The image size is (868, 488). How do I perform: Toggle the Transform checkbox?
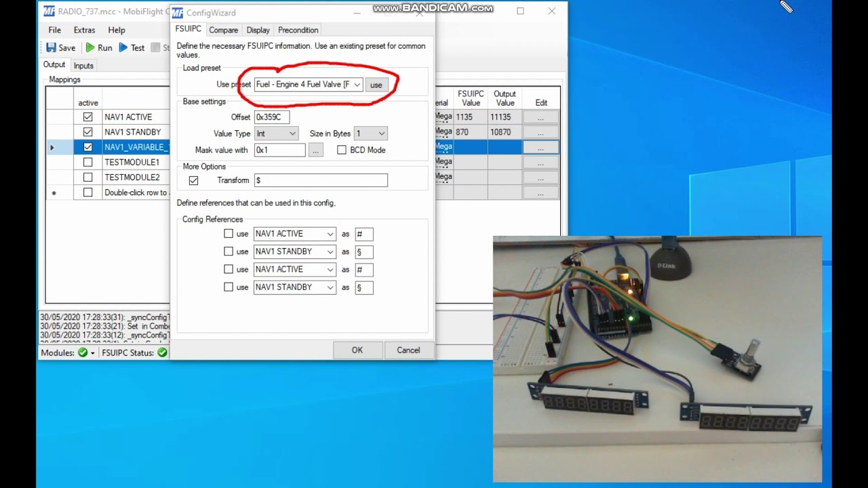[x=193, y=180]
